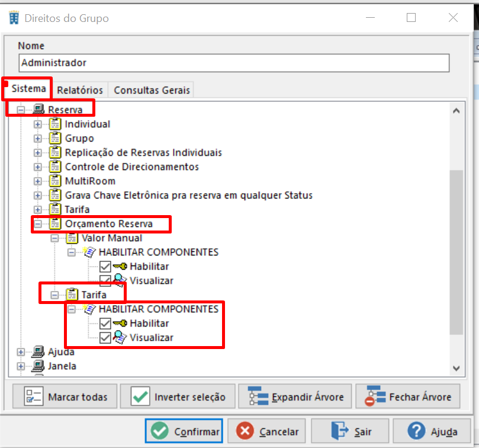Expand the Janela tree node
The height and width of the screenshot is (448, 479).
pyautogui.click(x=21, y=366)
